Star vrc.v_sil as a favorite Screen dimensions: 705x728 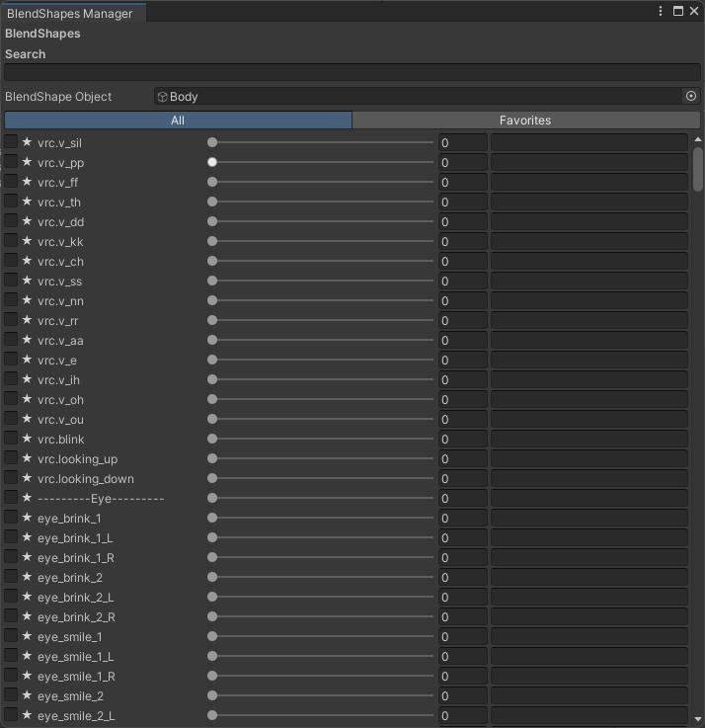(x=27, y=143)
